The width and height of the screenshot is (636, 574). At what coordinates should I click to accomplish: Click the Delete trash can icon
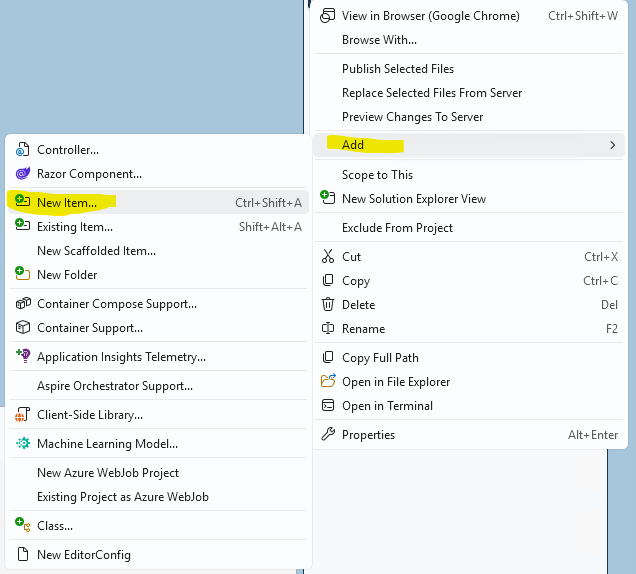pos(327,305)
